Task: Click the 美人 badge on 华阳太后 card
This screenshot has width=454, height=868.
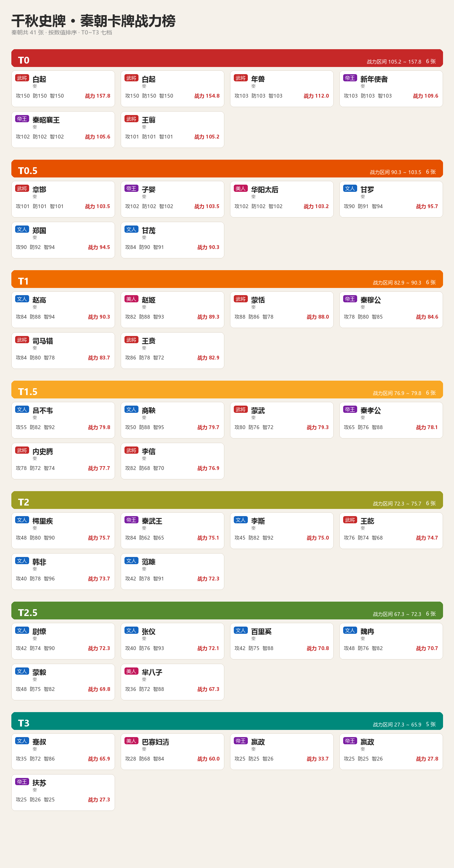Action: pyautogui.click(x=241, y=188)
